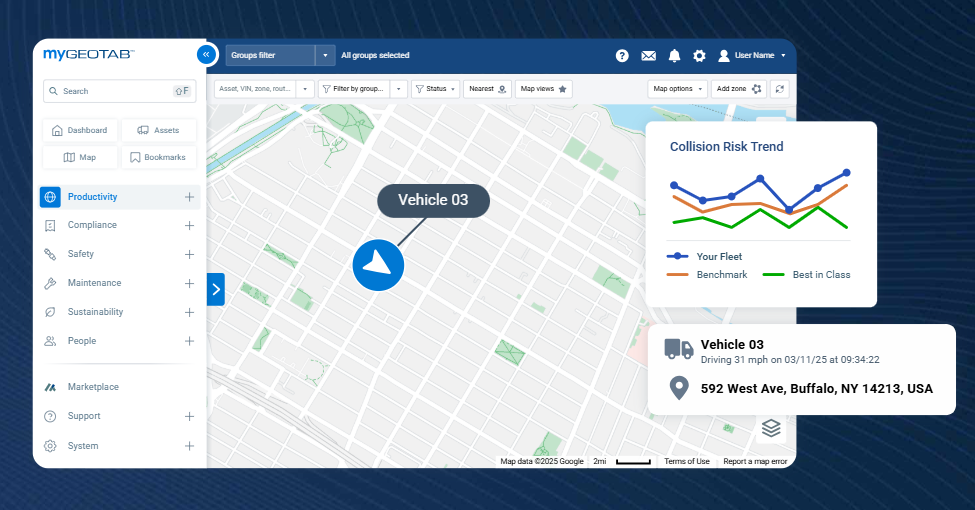The width and height of the screenshot is (975, 510).
Task: Open the Terms of Use link
Action: pyautogui.click(x=686, y=461)
